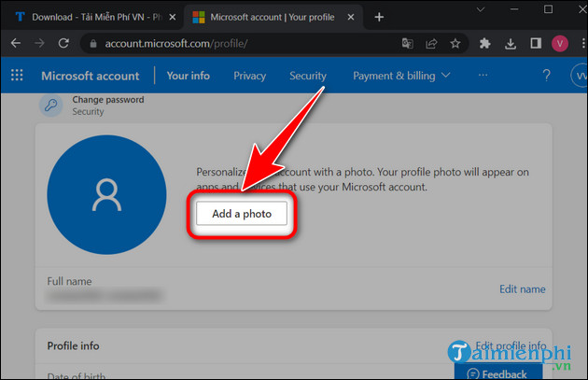Open the Feedback button
Screen dimensions: 588x380
pos(498,373)
